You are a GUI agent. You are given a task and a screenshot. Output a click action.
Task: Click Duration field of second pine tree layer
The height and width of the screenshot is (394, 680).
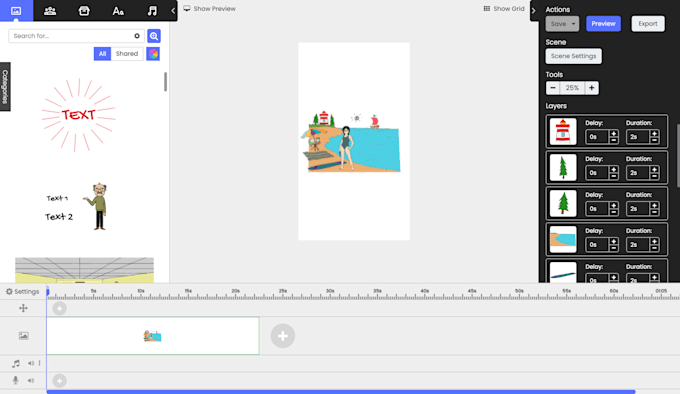pyautogui.click(x=638, y=209)
